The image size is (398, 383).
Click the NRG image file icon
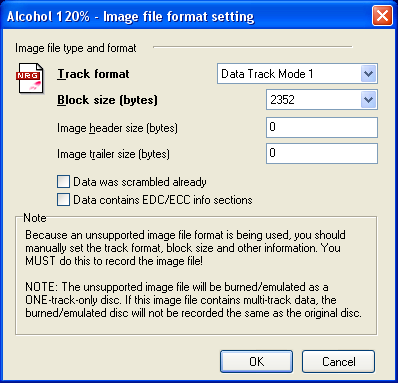tap(30, 78)
